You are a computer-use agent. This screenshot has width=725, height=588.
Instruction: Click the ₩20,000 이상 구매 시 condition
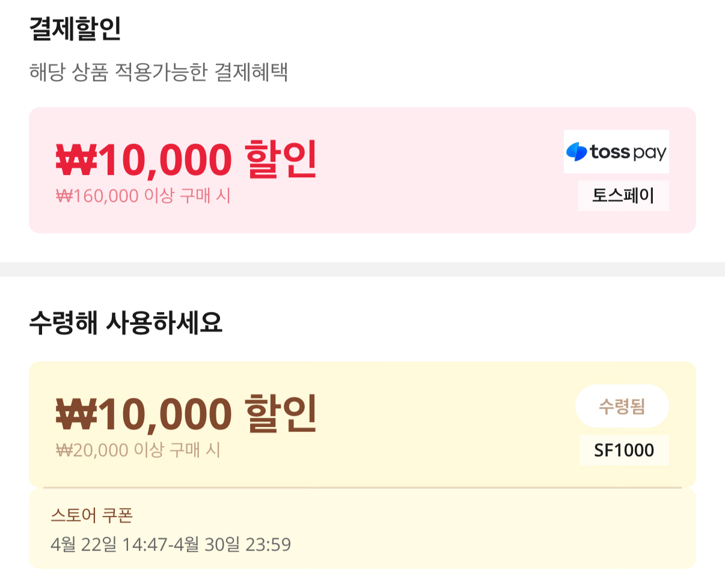(x=138, y=450)
